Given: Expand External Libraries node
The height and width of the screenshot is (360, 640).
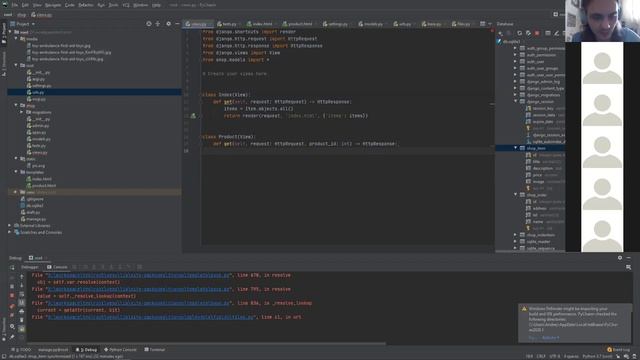Looking at the screenshot, I should (x=10, y=226).
